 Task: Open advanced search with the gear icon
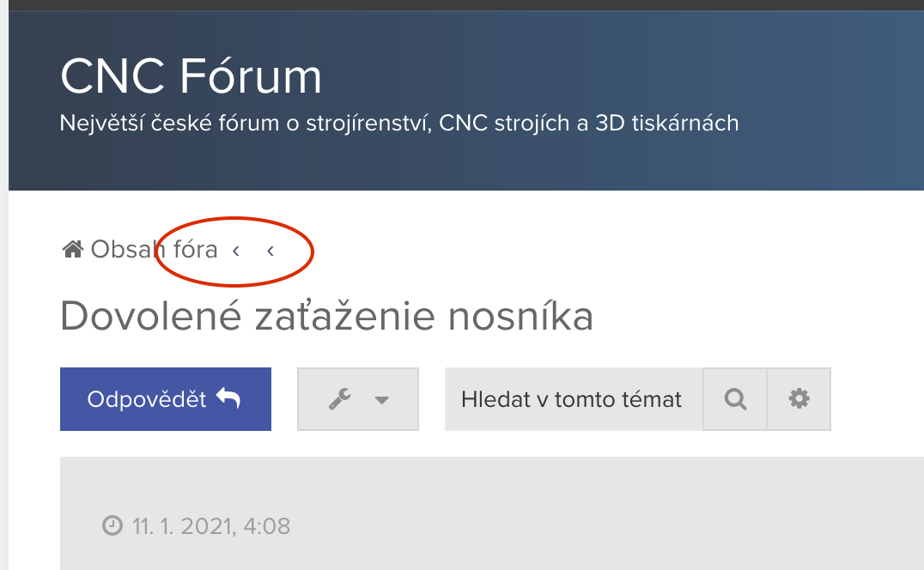point(799,399)
